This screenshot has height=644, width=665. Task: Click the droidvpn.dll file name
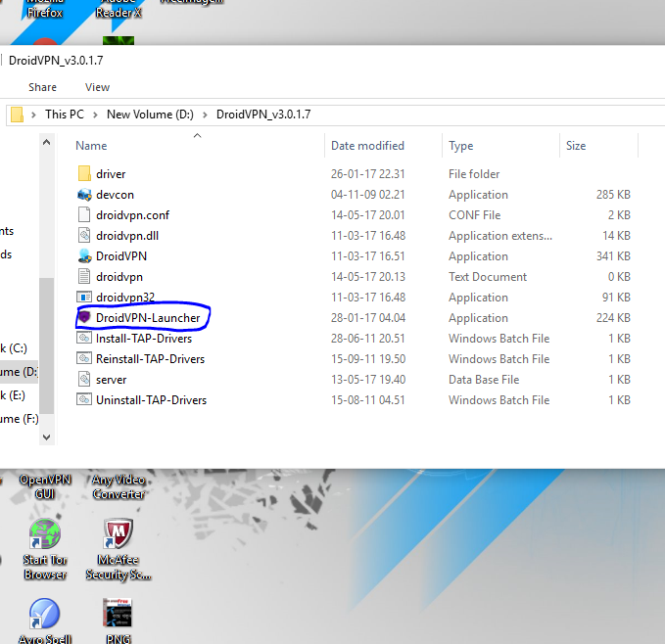click(127, 236)
